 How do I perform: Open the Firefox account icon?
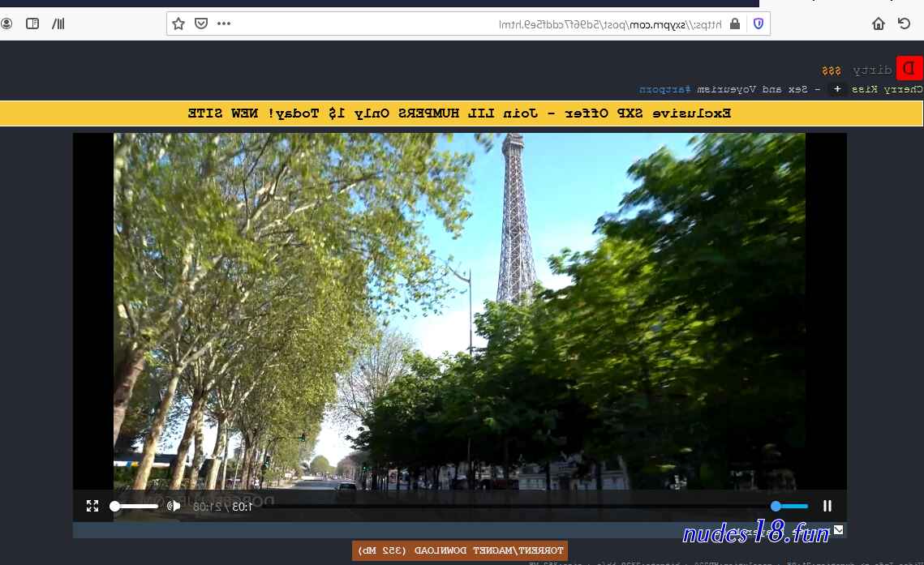coord(6,24)
